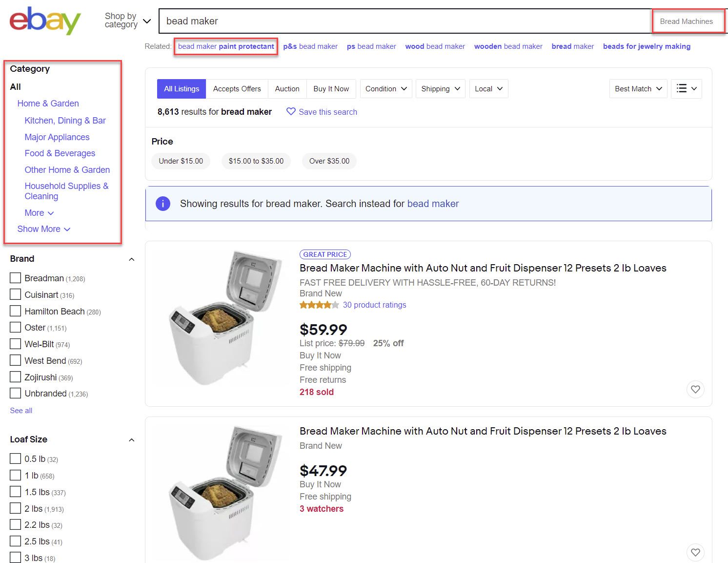Click the list view icon
Viewport: 728px width, 563px height.
coord(682,88)
